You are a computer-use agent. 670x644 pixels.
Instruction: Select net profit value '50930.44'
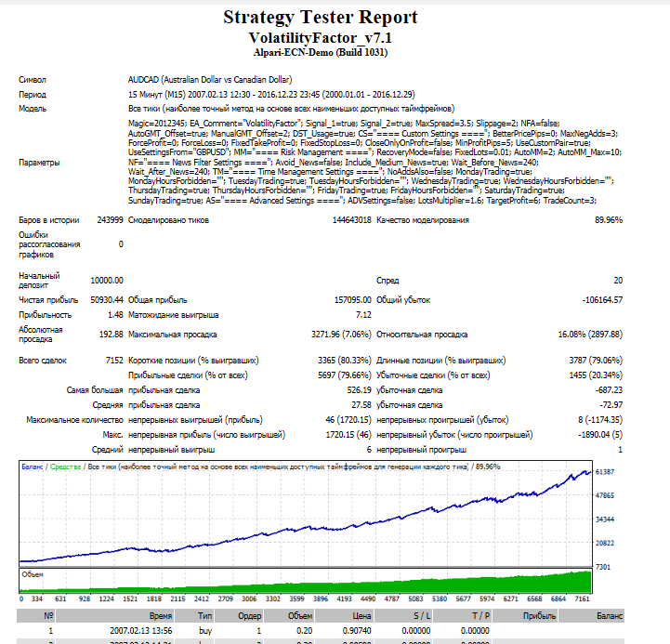coord(107,300)
